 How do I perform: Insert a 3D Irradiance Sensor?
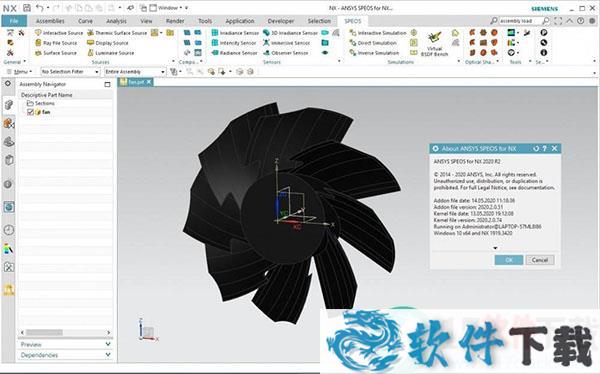point(290,33)
